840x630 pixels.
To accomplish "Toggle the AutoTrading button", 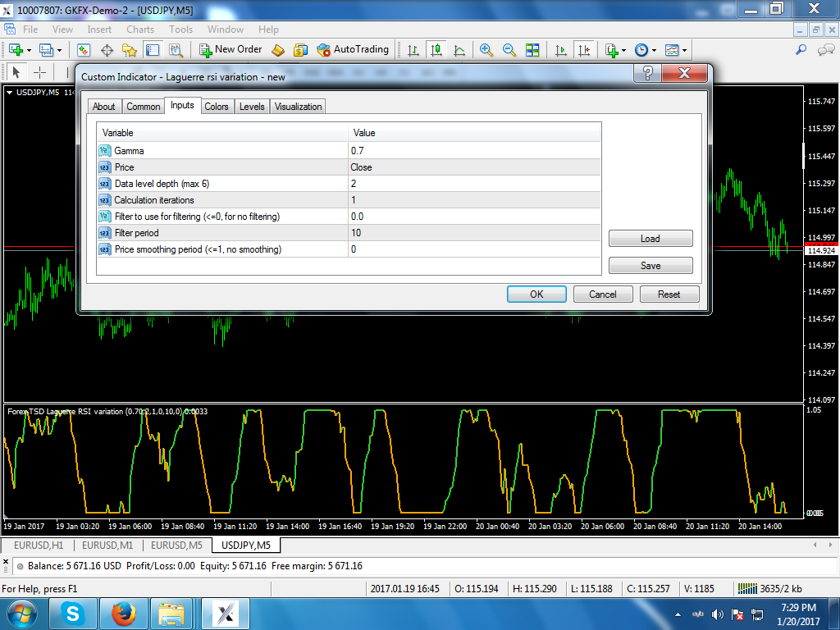I will pos(353,50).
